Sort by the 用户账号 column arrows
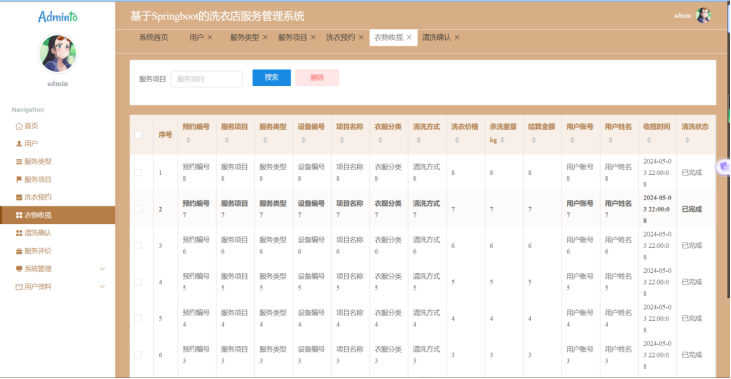The height and width of the screenshot is (379, 731). pyautogui.click(x=572, y=140)
